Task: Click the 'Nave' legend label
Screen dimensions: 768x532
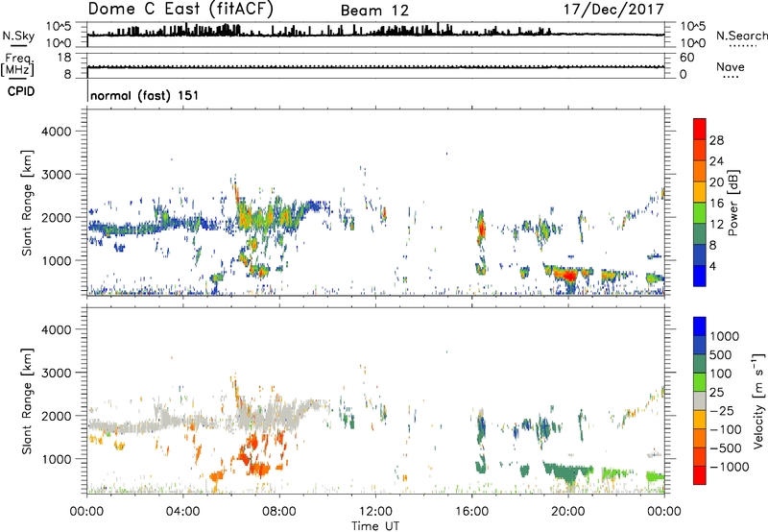Action: [x=731, y=67]
